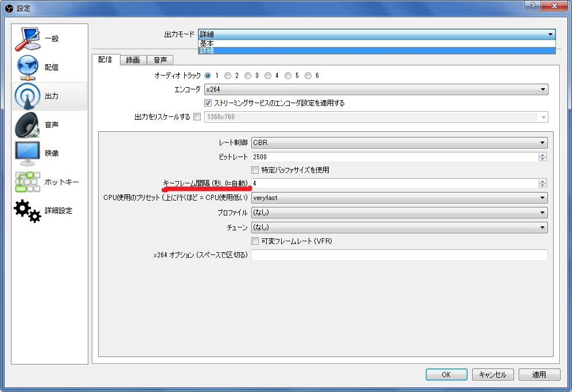Select audio track 5 radio button
572x392 pixels.
pyautogui.click(x=288, y=76)
